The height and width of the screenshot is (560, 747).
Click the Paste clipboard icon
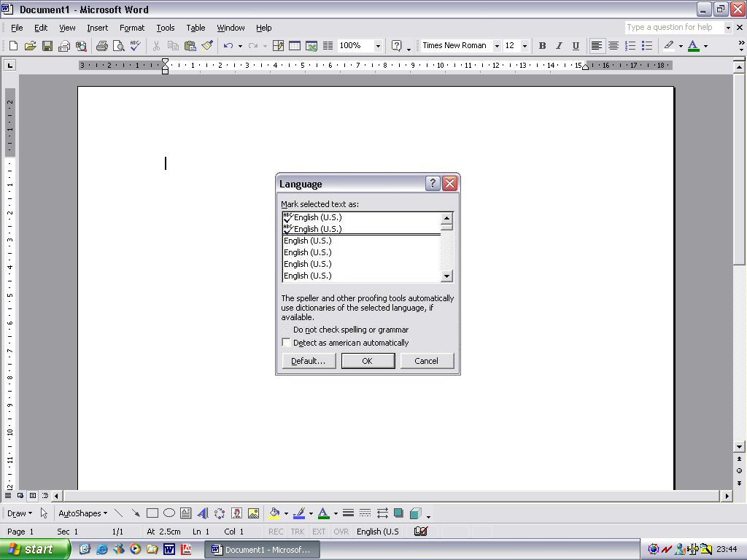[190, 46]
